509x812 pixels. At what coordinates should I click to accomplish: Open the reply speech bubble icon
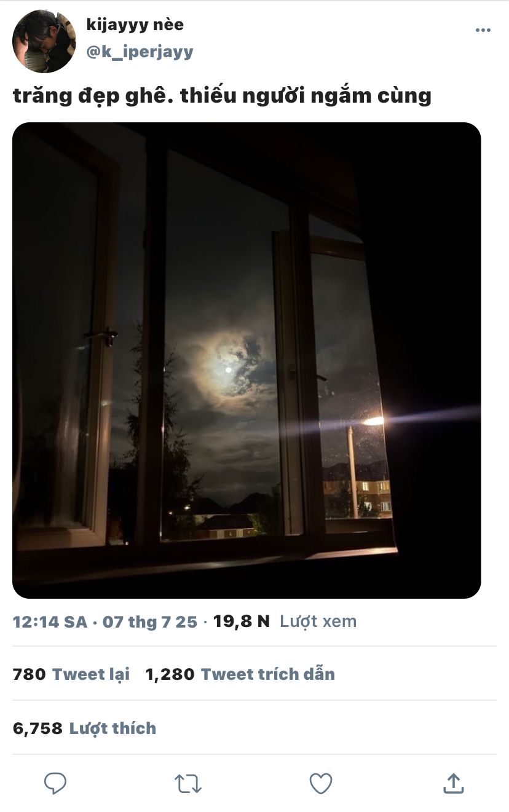[55, 783]
